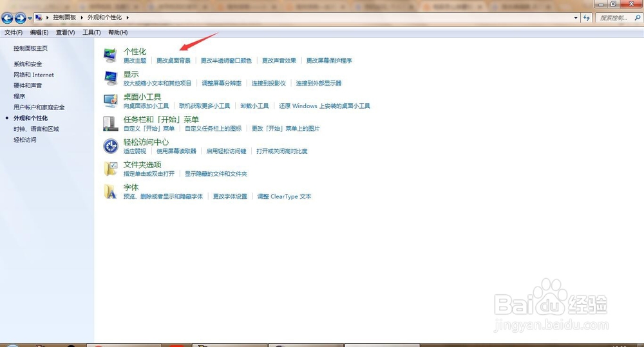The width and height of the screenshot is (644, 347).
Task: Open the 字体 fonts icon
Action: [110, 191]
